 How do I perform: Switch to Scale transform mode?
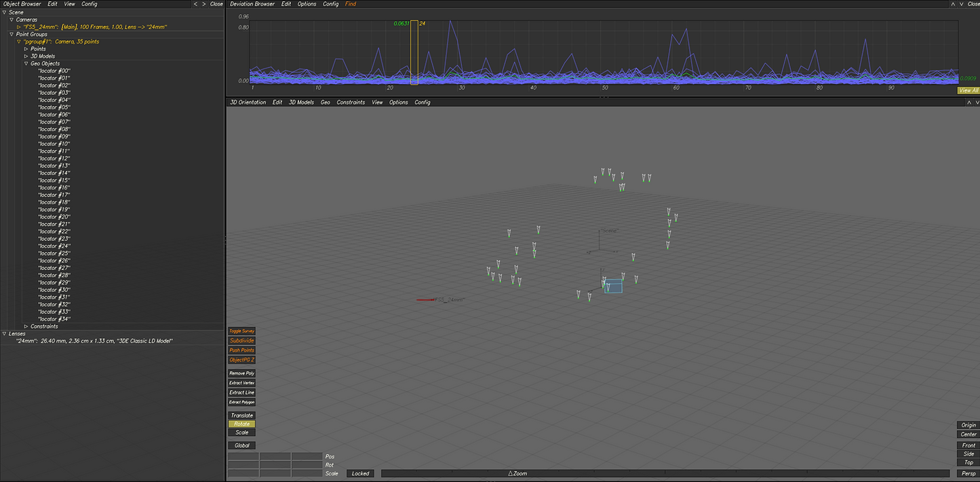coord(241,432)
